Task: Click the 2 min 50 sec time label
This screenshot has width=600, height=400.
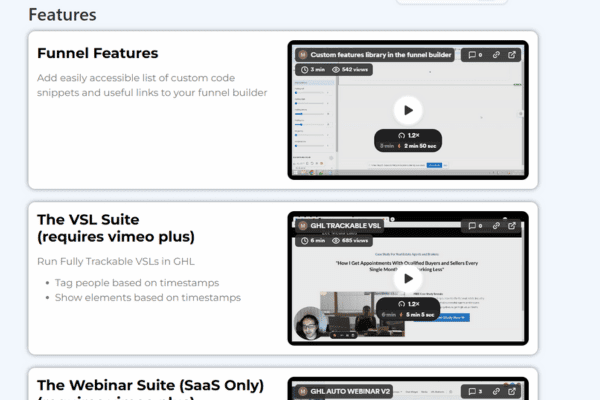Action: (x=420, y=146)
